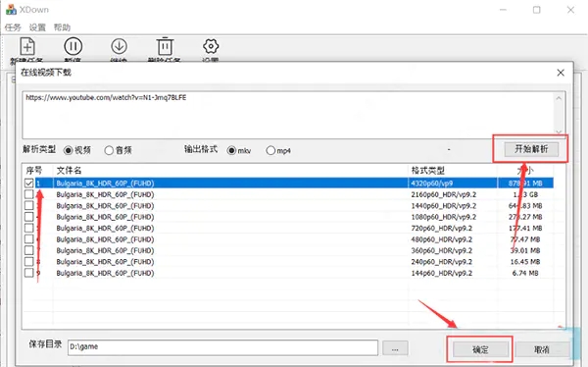Click the 1080p60_HDR/vp9.2 format cell
588x367 pixels.
coord(444,217)
